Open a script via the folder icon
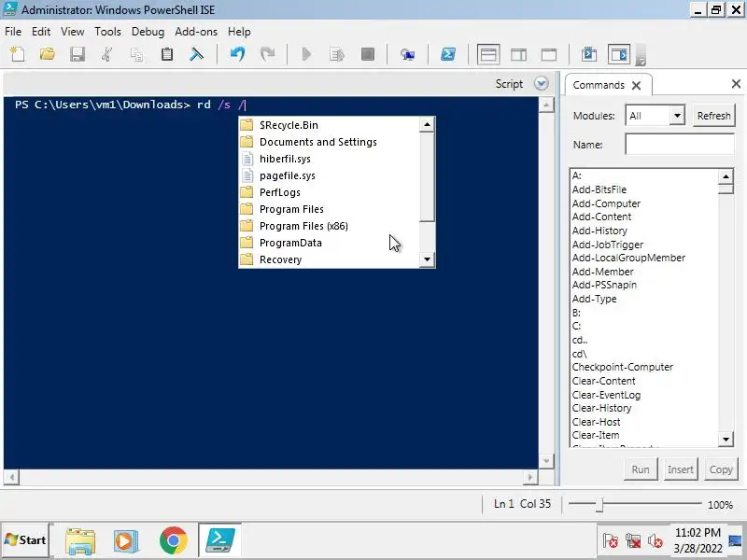The height and width of the screenshot is (560, 747). 48,54
